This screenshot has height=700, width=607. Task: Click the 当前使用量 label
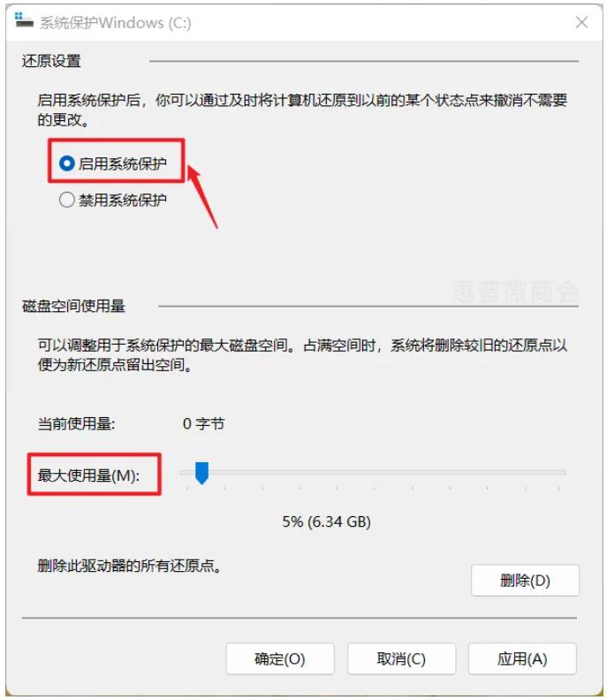tap(76, 423)
